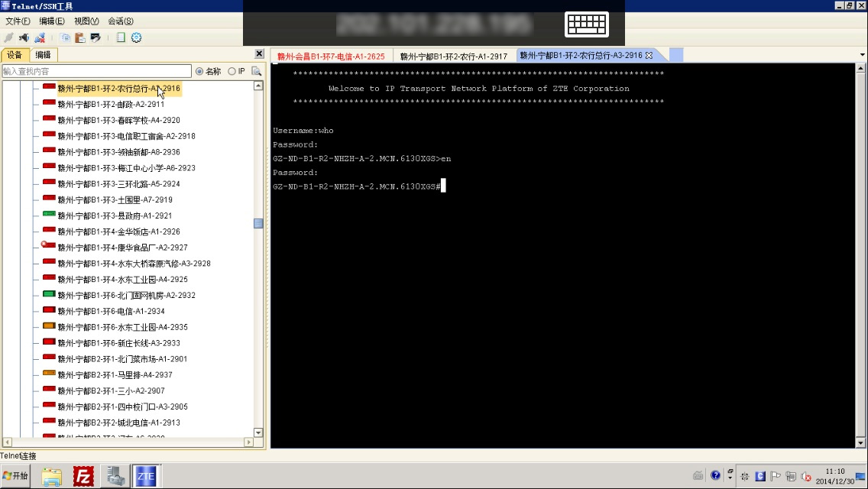Select the IP search radio button

[x=232, y=71]
